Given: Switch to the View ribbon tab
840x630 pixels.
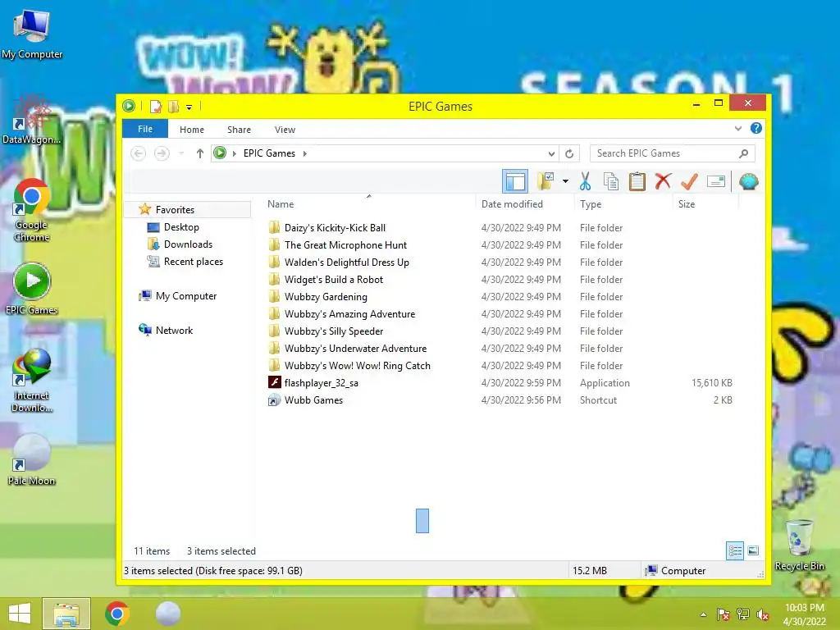Looking at the screenshot, I should pos(285,130).
